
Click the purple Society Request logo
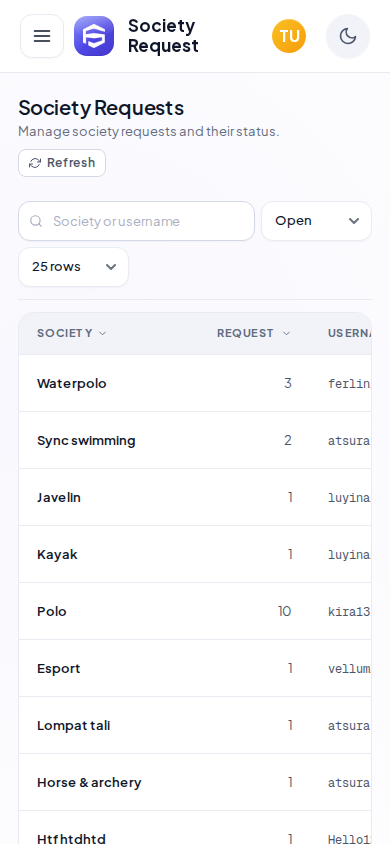tap(94, 36)
